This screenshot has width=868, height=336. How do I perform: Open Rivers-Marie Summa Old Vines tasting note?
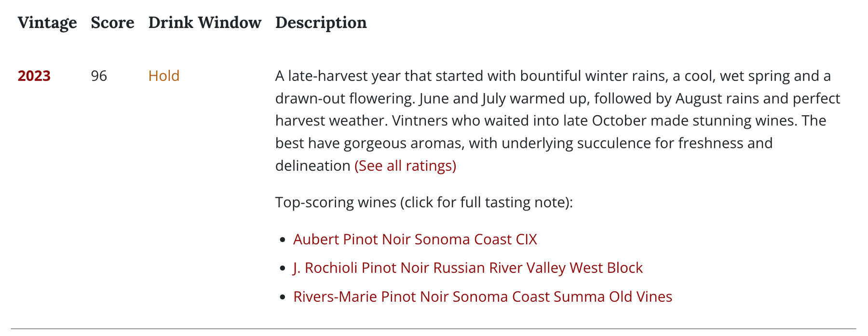pos(482,296)
